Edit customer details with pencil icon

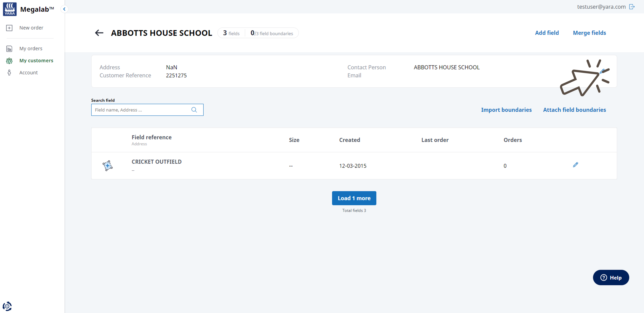pyautogui.click(x=602, y=71)
